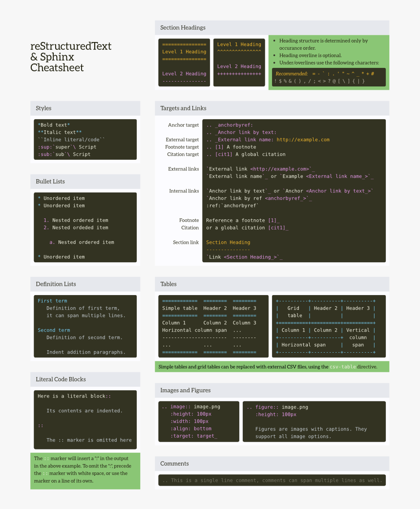This screenshot has width=420, height=509.
Task: Click the "*Bold text*" code line
Action: (54, 125)
